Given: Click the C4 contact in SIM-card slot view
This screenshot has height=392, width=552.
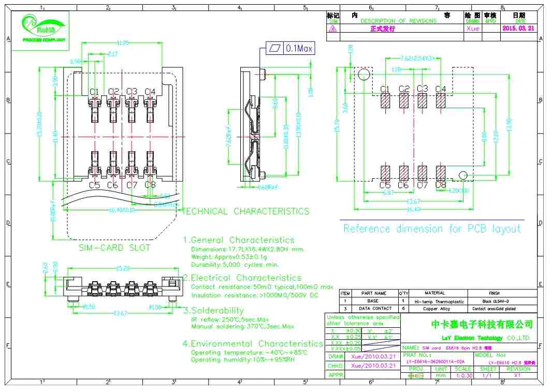Looking at the screenshot, I should [150, 108].
